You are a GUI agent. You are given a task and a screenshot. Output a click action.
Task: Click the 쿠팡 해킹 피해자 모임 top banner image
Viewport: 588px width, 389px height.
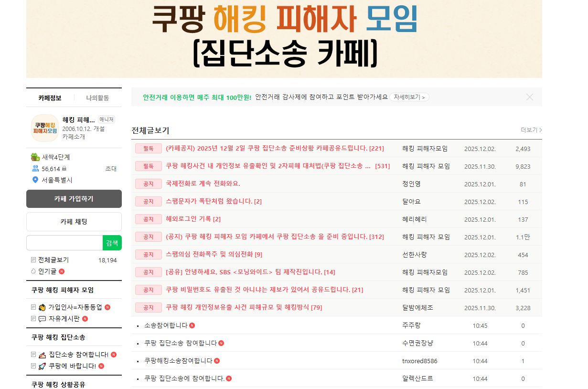coord(284,39)
